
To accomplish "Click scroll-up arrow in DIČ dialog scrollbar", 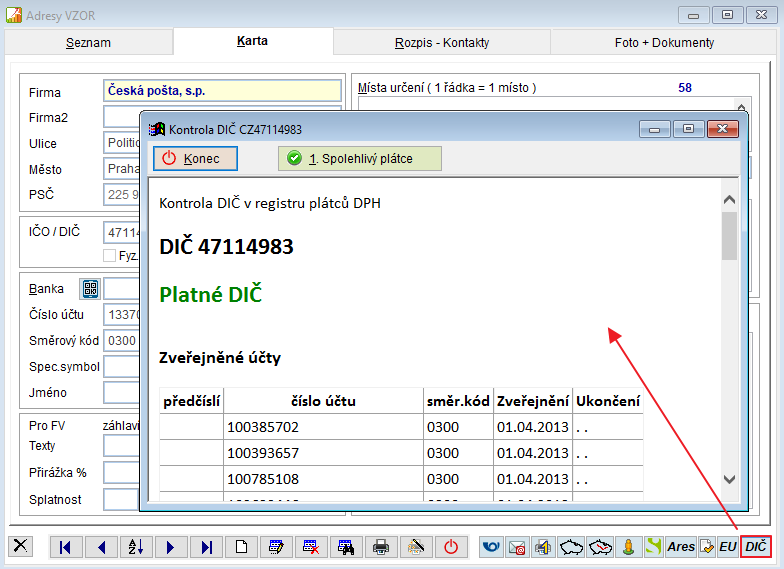I will [x=730, y=200].
